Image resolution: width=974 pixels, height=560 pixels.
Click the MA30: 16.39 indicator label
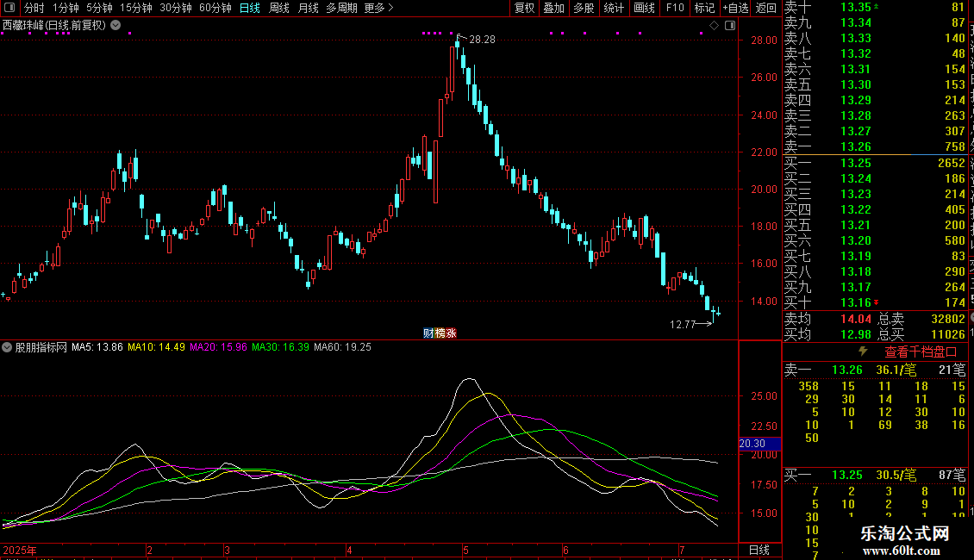(x=280, y=347)
